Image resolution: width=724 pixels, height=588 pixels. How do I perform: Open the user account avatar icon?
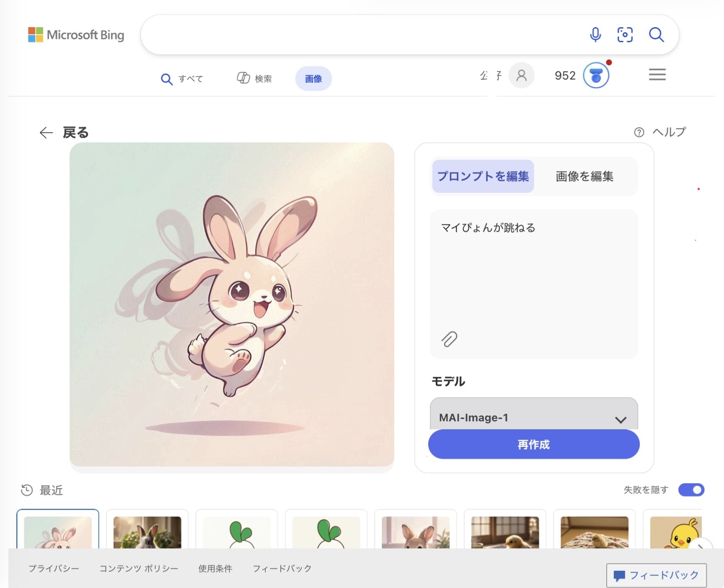click(x=521, y=75)
